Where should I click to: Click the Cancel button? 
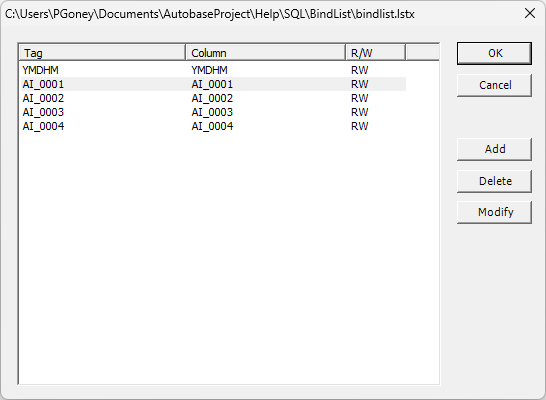tap(494, 85)
